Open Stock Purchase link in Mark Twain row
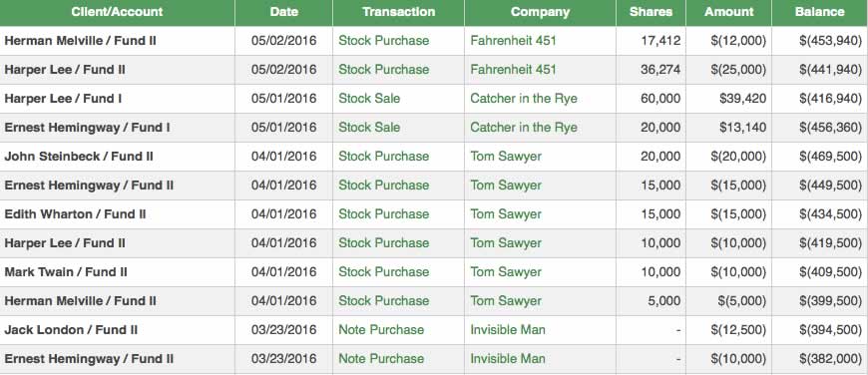The width and height of the screenshot is (868, 375). pyautogui.click(x=384, y=272)
